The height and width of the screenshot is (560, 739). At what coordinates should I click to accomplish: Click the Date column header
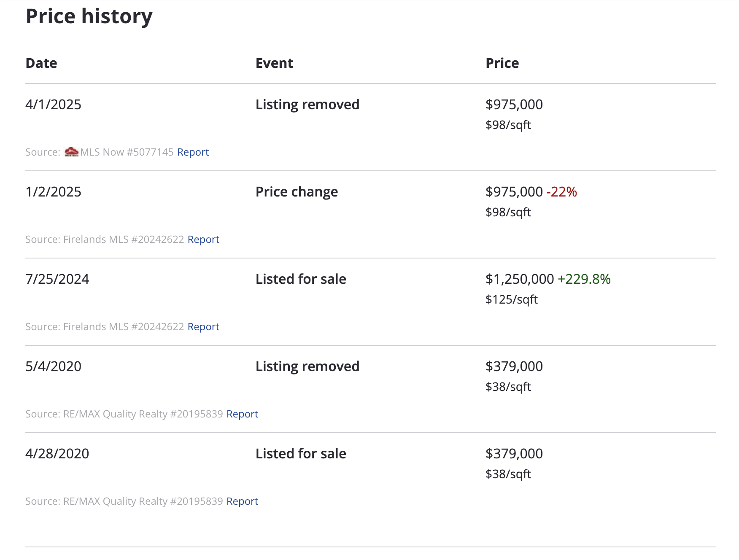[x=41, y=63]
